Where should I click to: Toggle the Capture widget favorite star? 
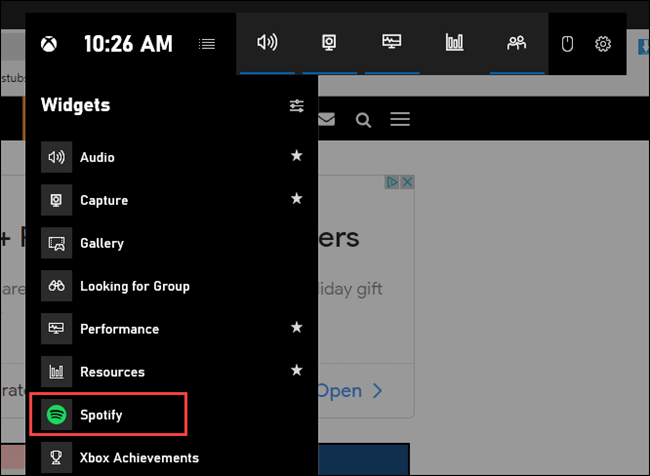click(296, 200)
